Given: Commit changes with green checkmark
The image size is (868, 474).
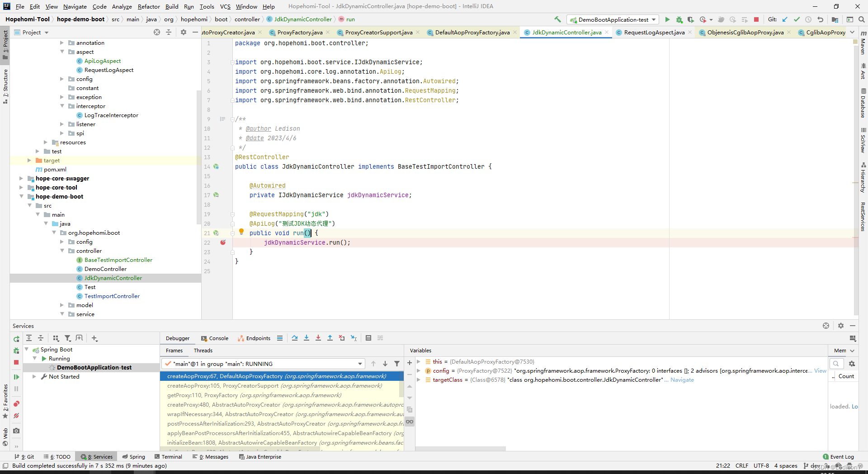Looking at the screenshot, I should pyautogui.click(x=797, y=19).
